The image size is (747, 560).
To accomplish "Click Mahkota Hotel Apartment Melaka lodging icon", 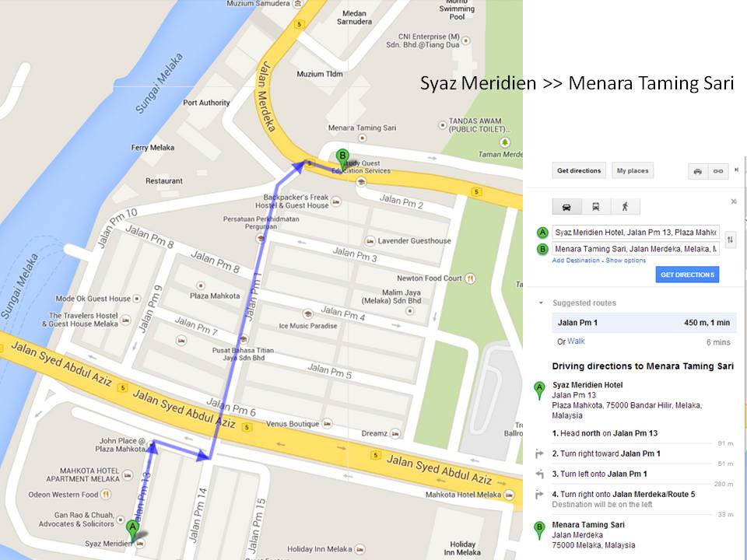I will [x=127, y=475].
